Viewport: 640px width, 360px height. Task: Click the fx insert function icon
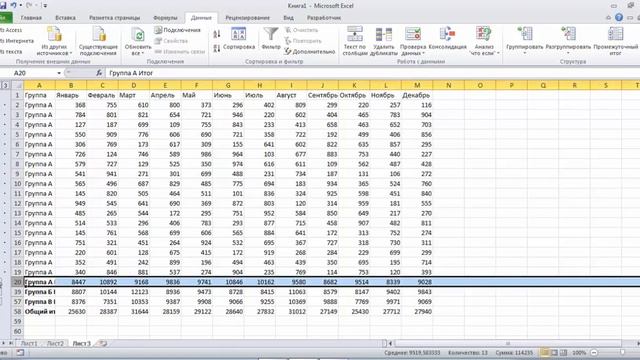99,73
